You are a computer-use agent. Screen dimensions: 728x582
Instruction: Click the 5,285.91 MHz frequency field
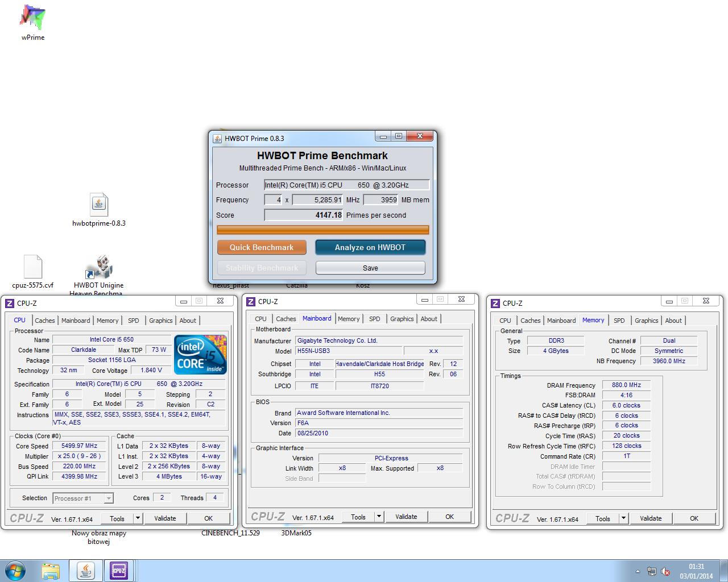tap(318, 199)
